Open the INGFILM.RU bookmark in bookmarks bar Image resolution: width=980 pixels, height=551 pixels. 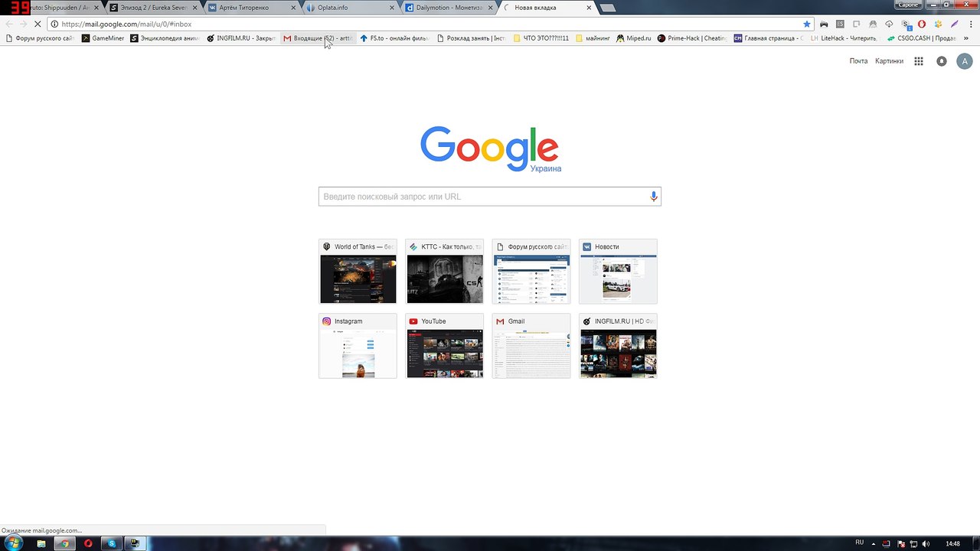[x=241, y=37]
